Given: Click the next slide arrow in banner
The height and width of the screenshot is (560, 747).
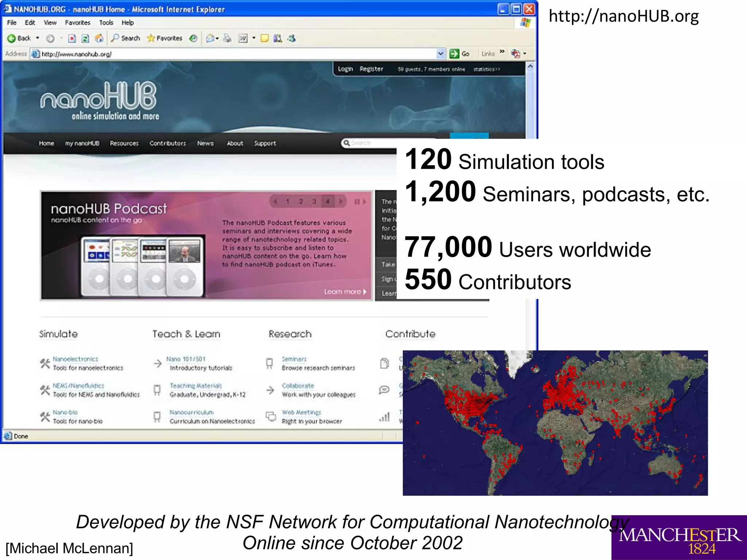Looking at the screenshot, I should (x=341, y=201).
